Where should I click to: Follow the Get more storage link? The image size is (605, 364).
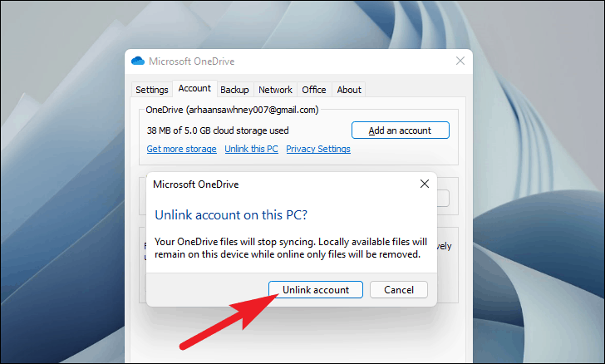(181, 149)
